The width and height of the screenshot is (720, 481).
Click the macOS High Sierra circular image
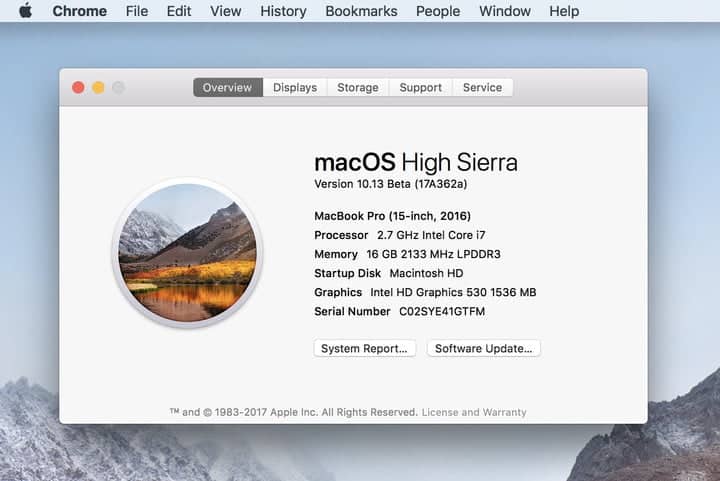pos(187,253)
